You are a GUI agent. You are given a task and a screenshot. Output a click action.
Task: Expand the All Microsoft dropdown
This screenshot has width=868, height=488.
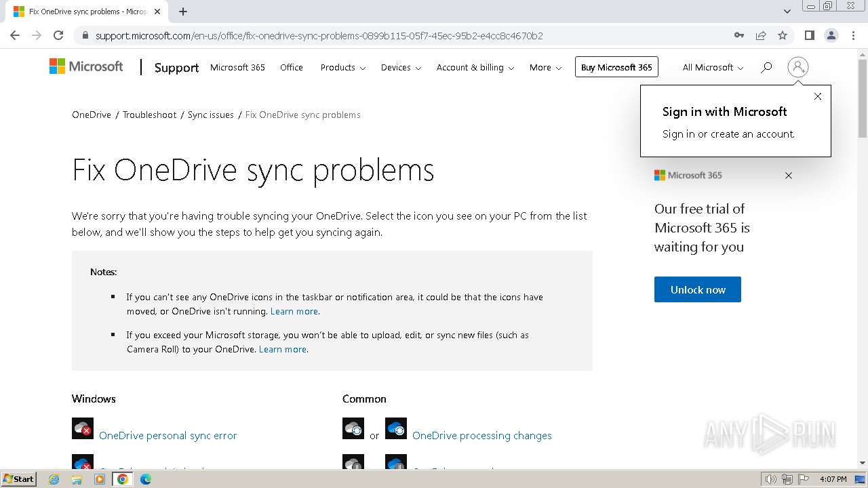tap(713, 67)
